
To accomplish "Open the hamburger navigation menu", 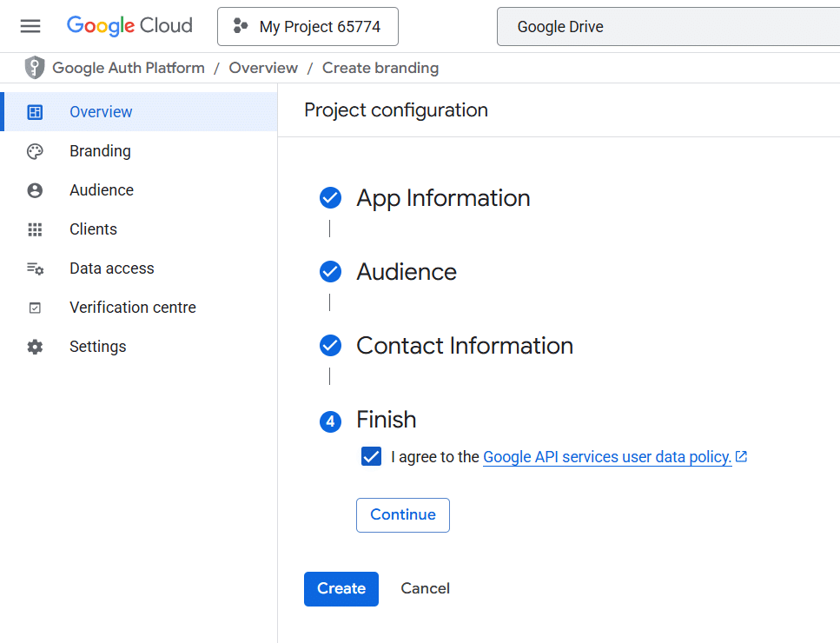I will pos(30,26).
